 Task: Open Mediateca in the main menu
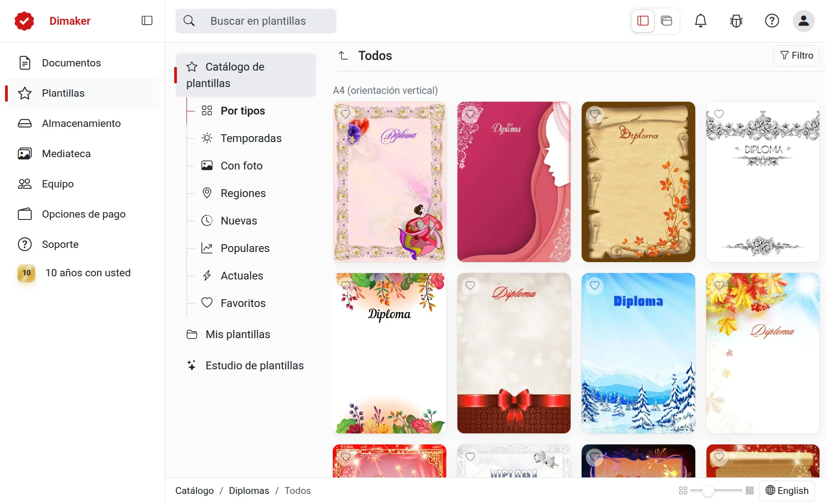[x=82, y=153]
